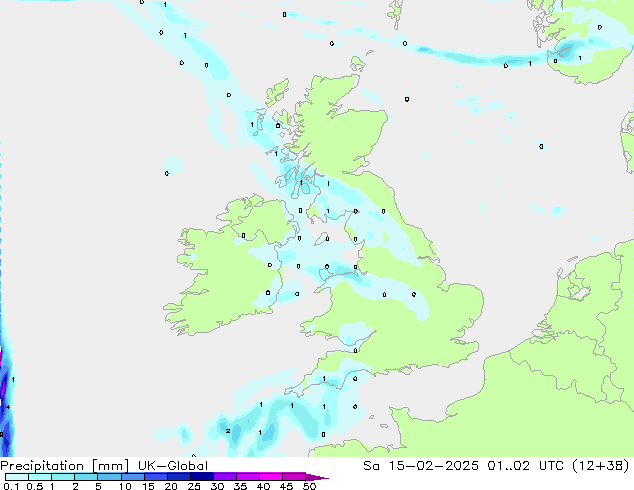Click the "(12+38)" forecast offset text
The height and width of the screenshot is (490, 634).
[601, 466]
